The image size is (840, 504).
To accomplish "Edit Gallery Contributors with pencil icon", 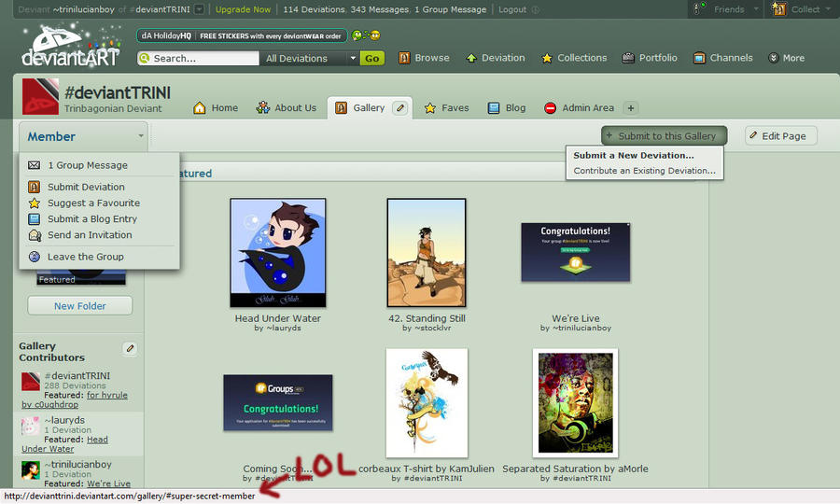I will 130,348.
